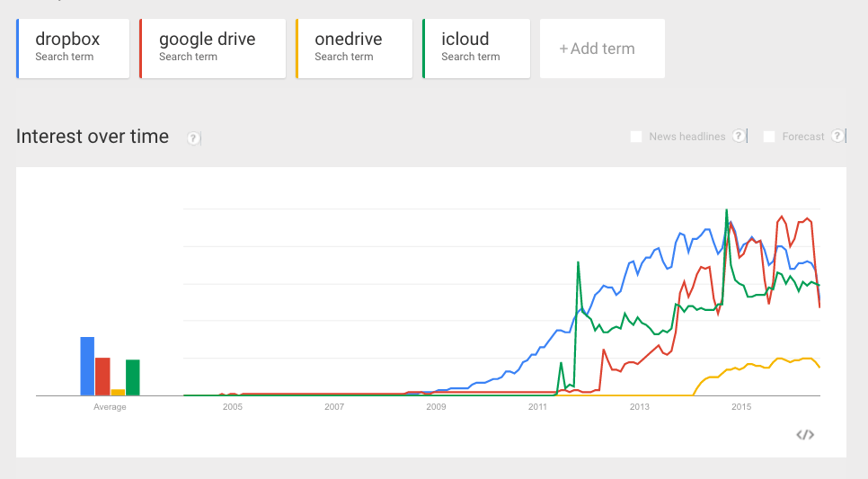Select the icloud search term card

(476, 49)
